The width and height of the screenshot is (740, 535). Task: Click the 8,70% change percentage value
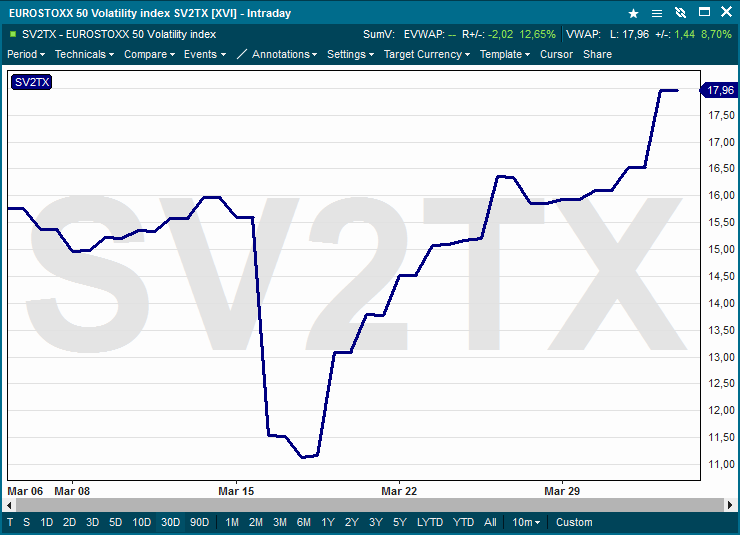[716, 34]
